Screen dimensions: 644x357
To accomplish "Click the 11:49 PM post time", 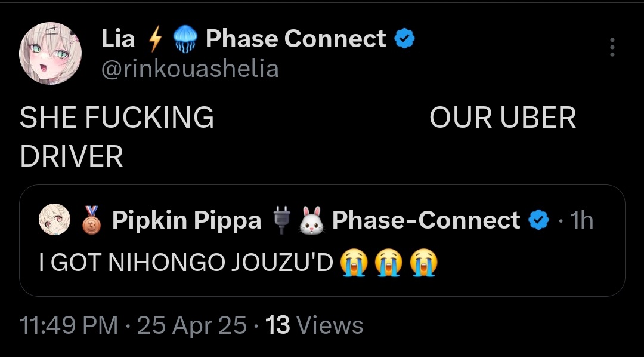I will pos(69,325).
